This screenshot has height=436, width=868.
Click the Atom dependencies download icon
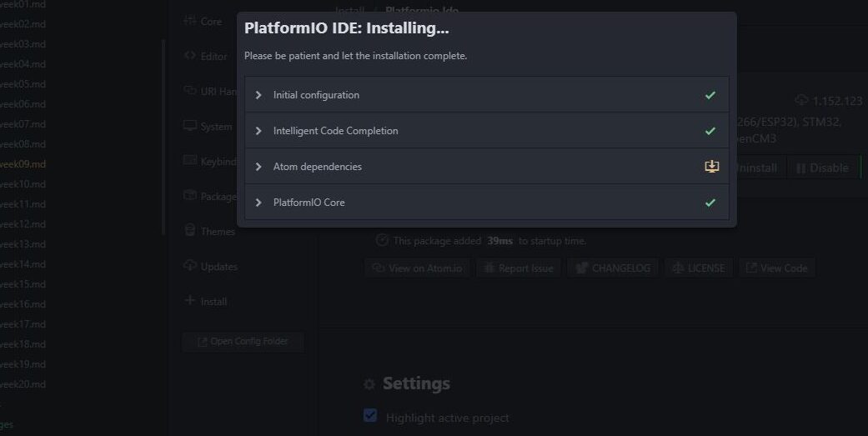tap(711, 167)
